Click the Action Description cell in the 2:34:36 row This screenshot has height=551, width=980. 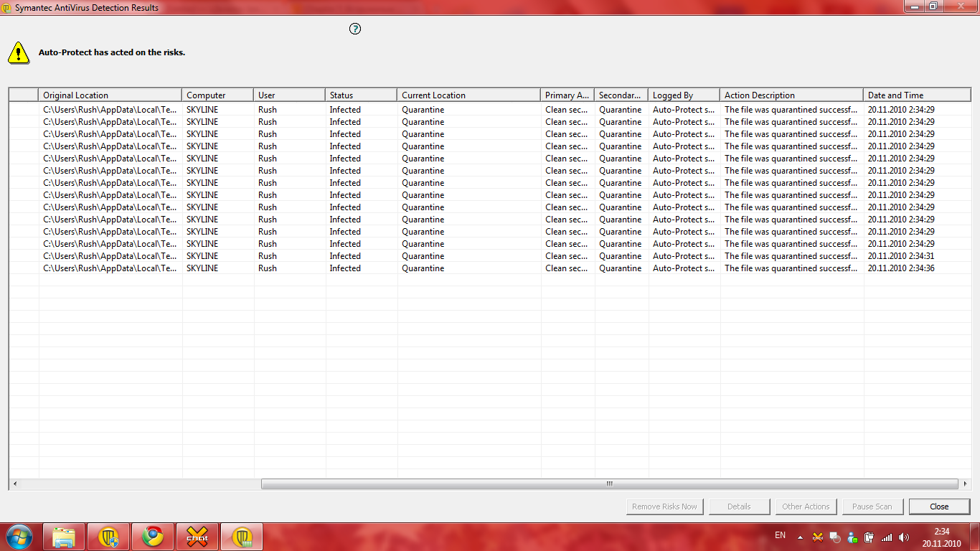(791, 268)
